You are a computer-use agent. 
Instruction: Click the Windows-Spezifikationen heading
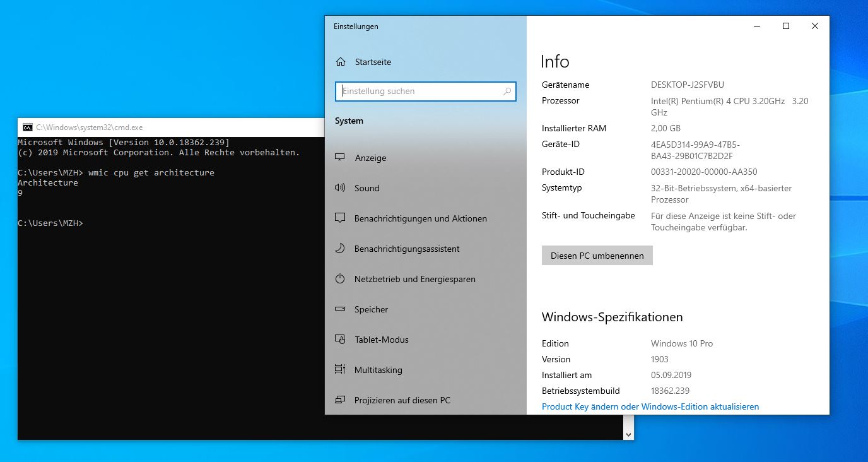(612, 317)
